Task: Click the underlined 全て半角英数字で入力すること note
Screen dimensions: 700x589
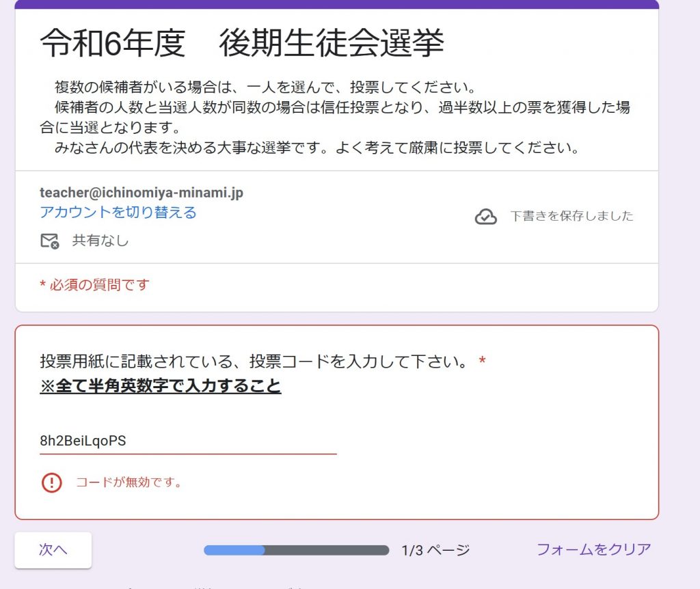Action: (x=161, y=386)
